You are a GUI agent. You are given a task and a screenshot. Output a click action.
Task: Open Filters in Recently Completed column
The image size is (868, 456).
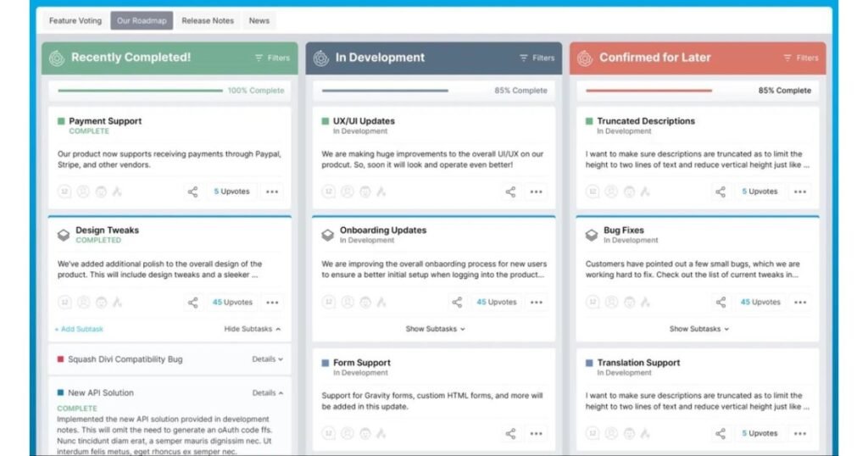(x=272, y=58)
